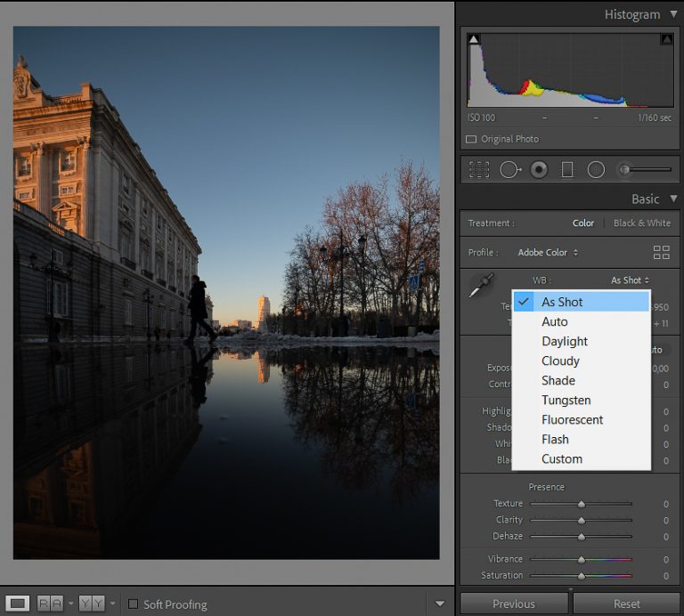Click the Saturation slider handle
The width and height of the screenshot is (684, 616).
(581, 576)
